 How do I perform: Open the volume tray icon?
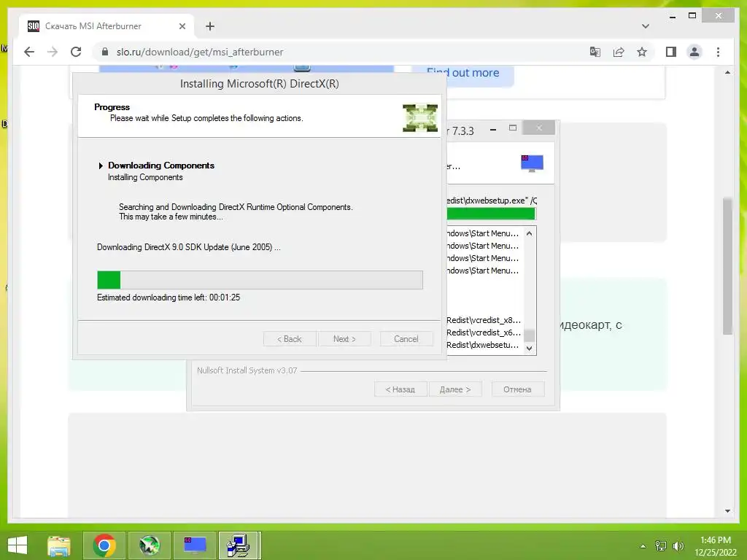pos(678,546)
